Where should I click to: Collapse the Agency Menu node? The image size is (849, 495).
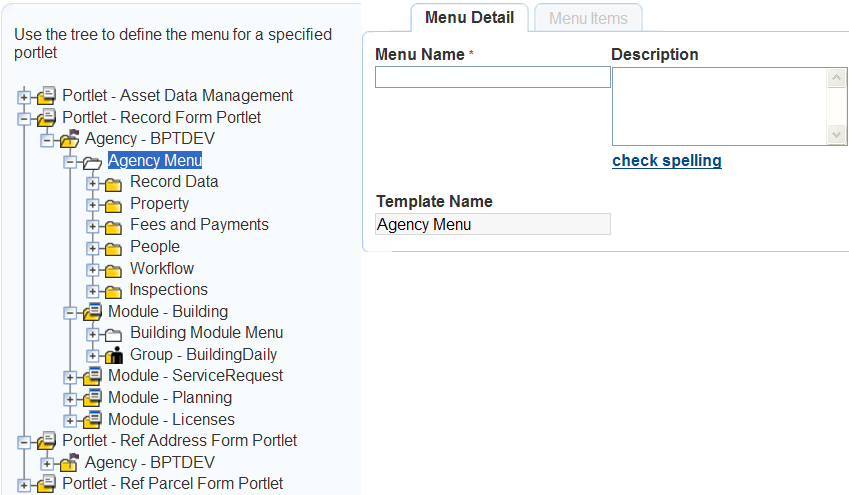click(70, 162)
